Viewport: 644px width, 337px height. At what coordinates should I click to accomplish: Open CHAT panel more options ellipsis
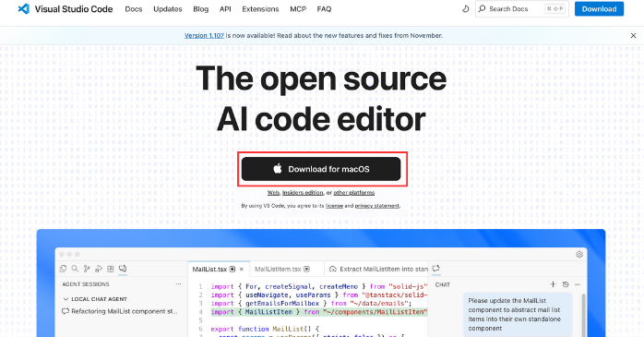tap(578, 284)
